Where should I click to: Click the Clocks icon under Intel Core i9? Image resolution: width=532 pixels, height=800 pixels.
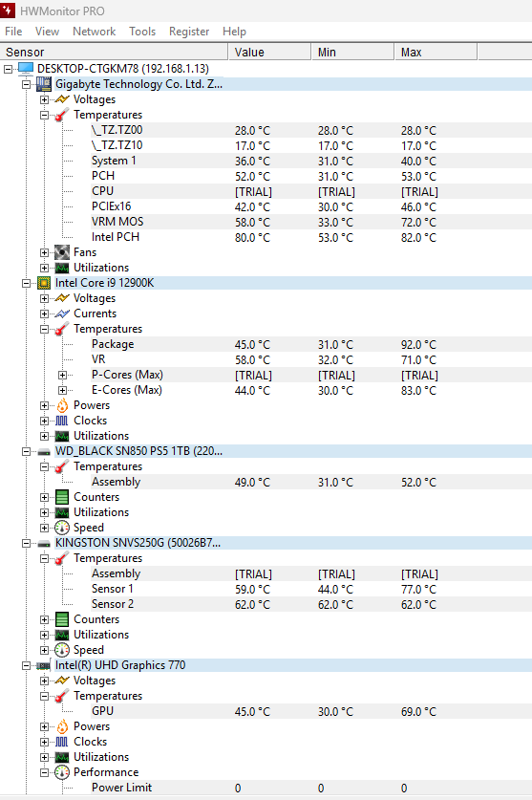point(62,421)
